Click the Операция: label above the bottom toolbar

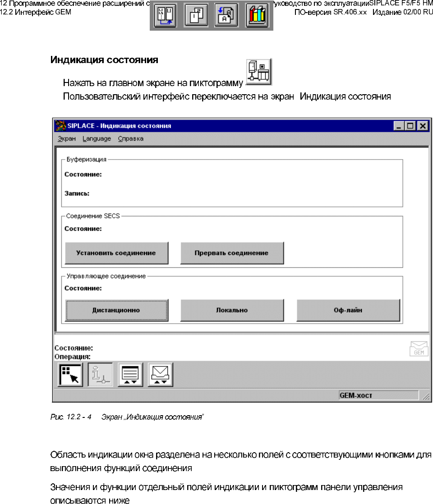pyautogui.click(x=72, y=357)
